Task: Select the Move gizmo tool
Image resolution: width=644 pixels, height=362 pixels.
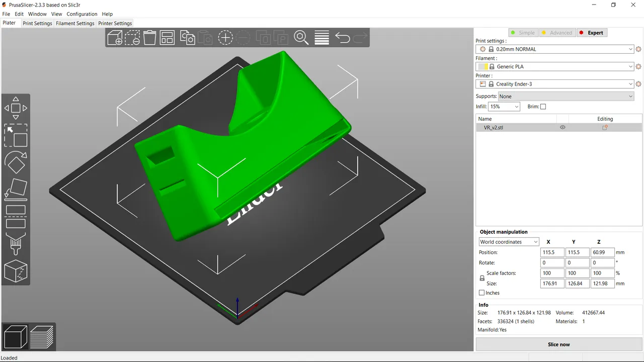Action: tap(16, 108)
